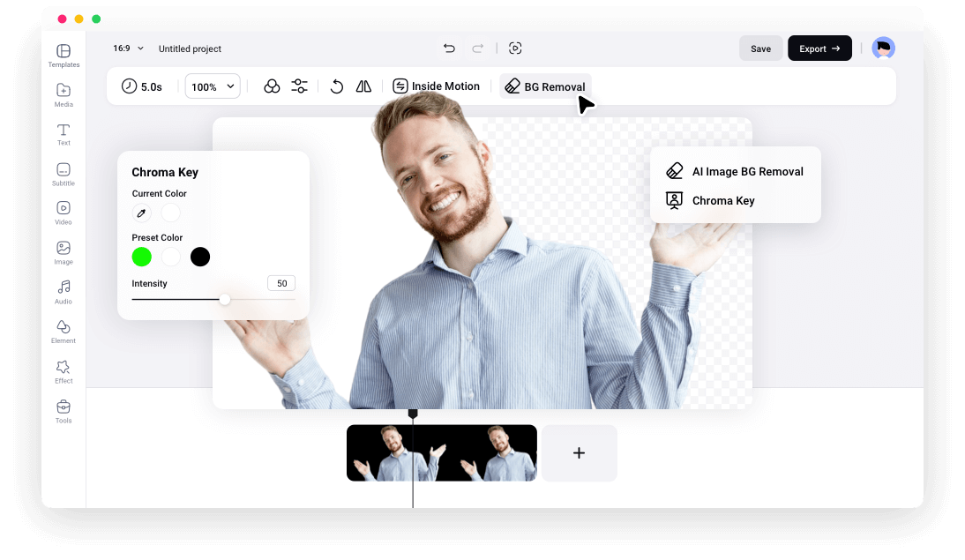Pick the eyedropper for Current Color
Image resolution: width=965 pixels, height=560 pixels.
coord(141,213)
